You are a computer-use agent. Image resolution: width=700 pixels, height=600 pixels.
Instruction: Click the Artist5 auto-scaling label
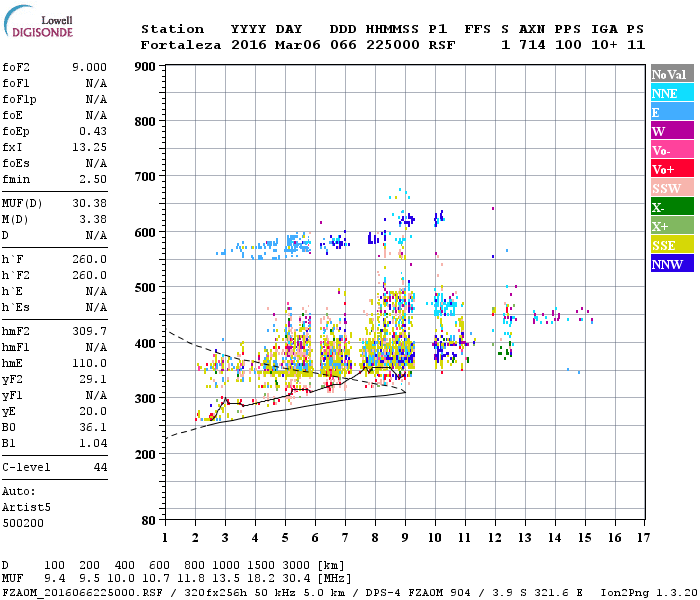click(26, 508)
